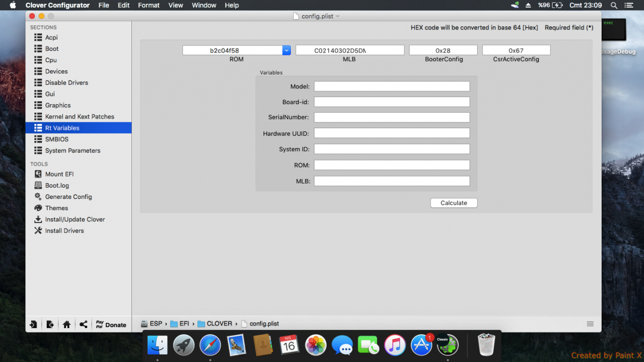Click the share icon in bottom toolbar
This screenshot has width=644, height=362.
pyautogui.click(x=83, y=324)
